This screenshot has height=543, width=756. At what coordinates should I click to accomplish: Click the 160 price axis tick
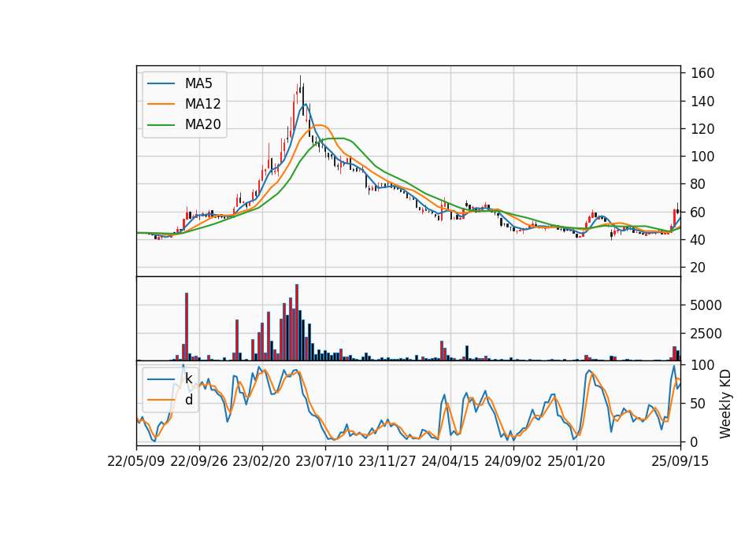[x=702, y=73]
